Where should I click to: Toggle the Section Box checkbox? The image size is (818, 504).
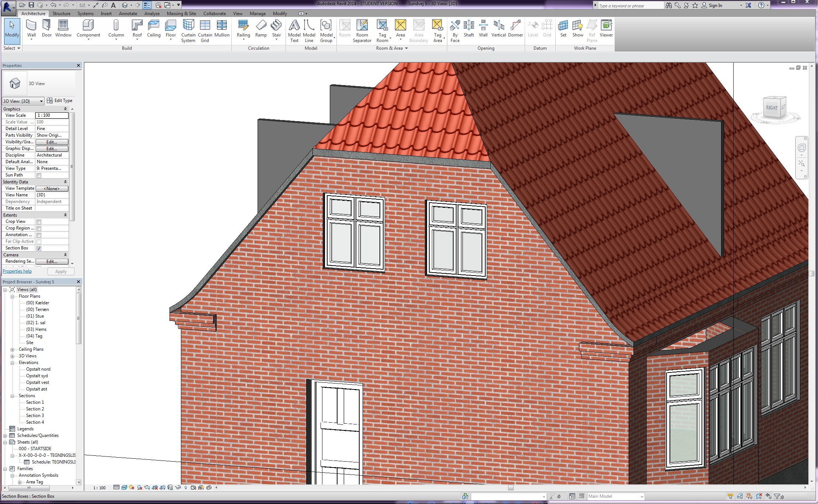point(39,248)
